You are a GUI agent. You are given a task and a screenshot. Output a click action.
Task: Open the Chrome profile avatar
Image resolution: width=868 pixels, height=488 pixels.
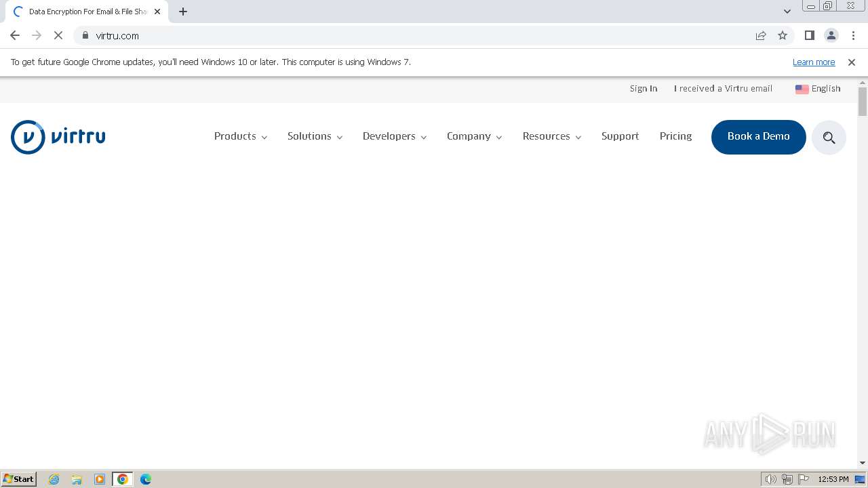coord(831,35)
